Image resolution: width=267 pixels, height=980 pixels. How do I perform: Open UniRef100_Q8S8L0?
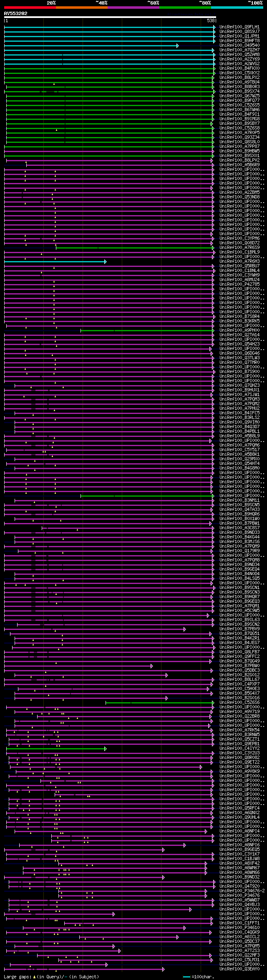(x=239, y=142)
